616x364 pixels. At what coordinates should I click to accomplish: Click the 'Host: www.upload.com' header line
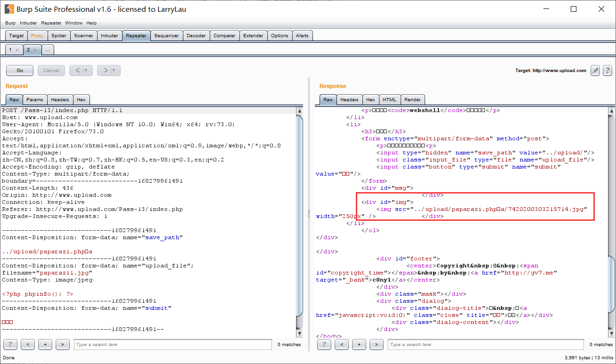click(x=40, y=117)
